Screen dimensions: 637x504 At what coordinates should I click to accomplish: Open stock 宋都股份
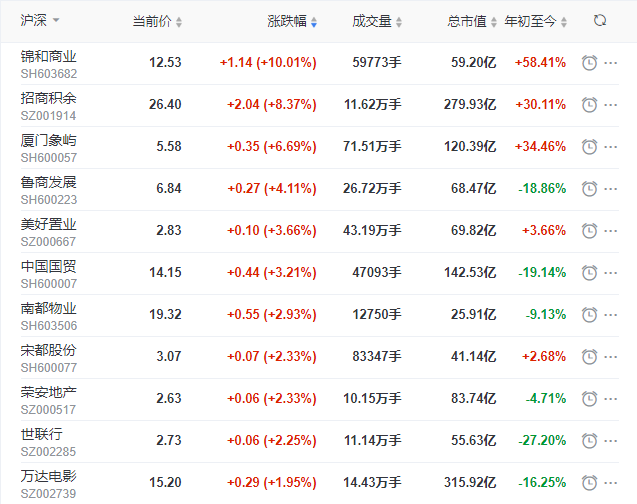pos(48,350)
